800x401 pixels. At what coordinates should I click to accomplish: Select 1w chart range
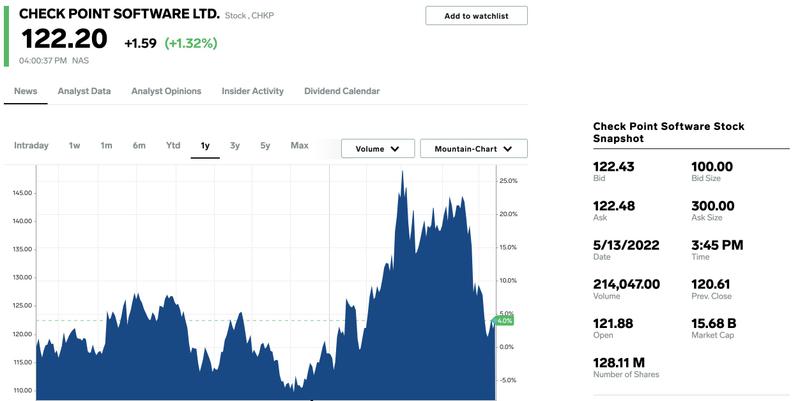(x=74, y=145)
